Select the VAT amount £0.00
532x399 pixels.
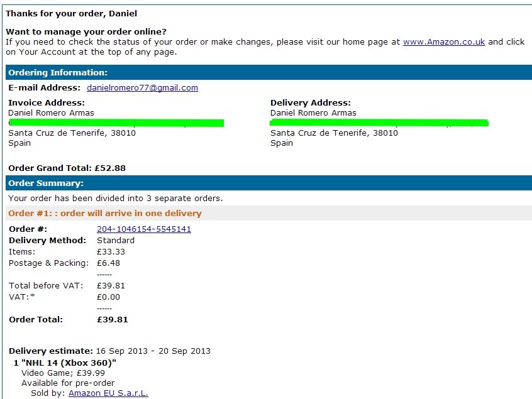click(x=108, y=297)
